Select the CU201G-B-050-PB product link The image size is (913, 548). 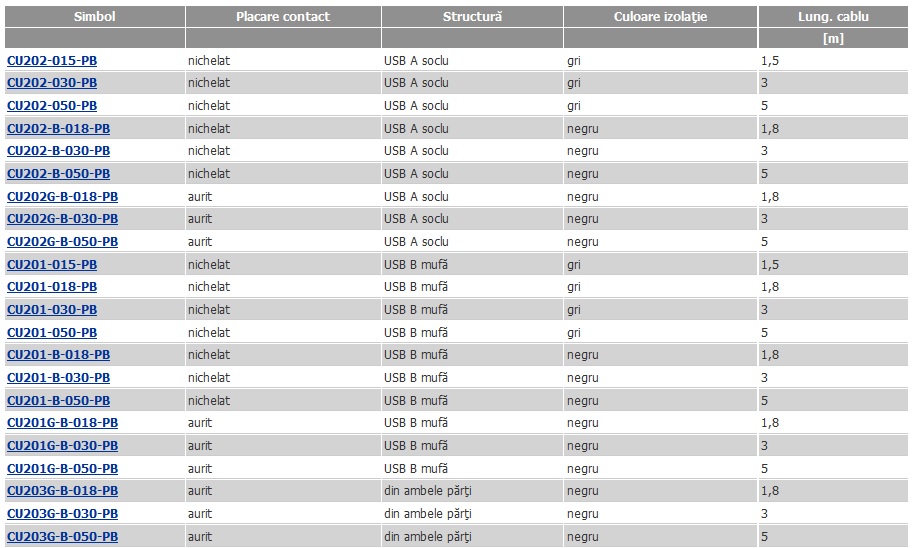click(62, 469)
